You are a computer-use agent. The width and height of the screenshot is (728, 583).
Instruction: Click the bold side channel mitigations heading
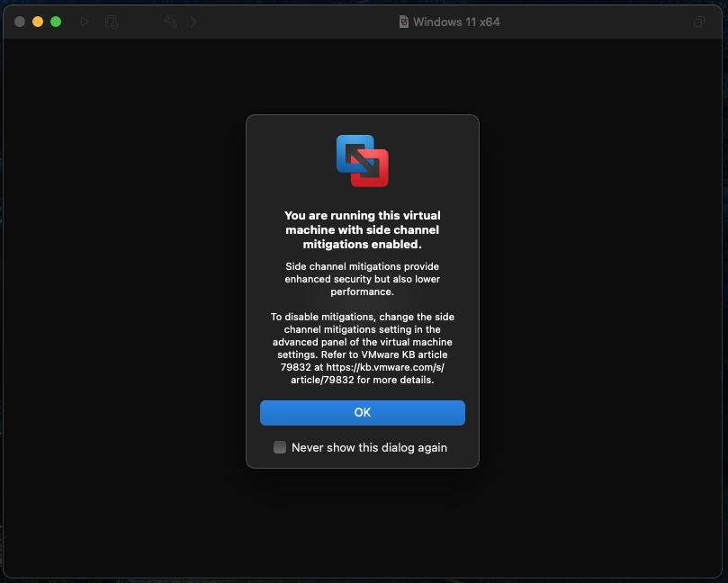pos(362,229)
